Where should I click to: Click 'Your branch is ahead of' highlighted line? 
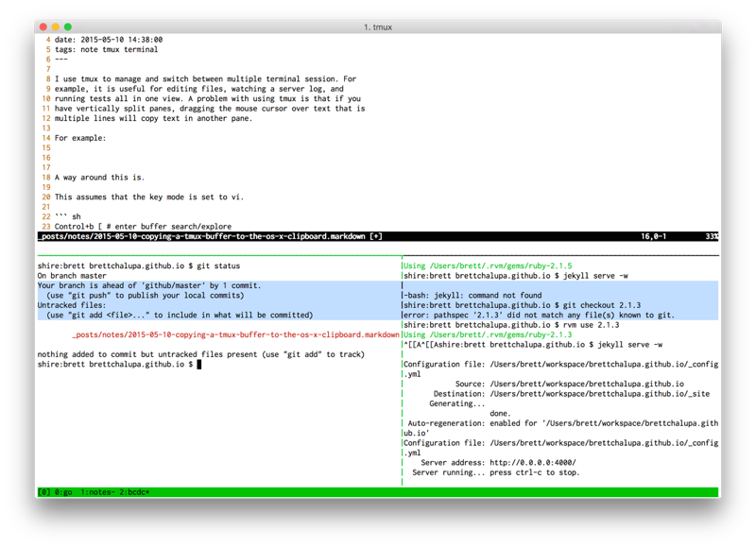149,285
